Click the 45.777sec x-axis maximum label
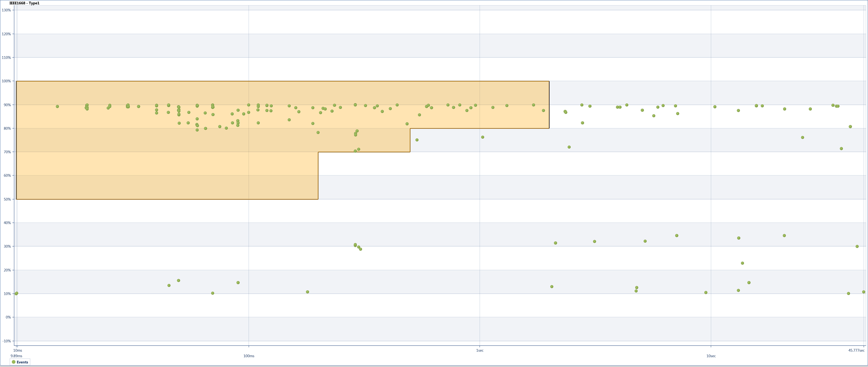This screenshot has width=868, height=367. pyautogui.click(x=856, y=351)
